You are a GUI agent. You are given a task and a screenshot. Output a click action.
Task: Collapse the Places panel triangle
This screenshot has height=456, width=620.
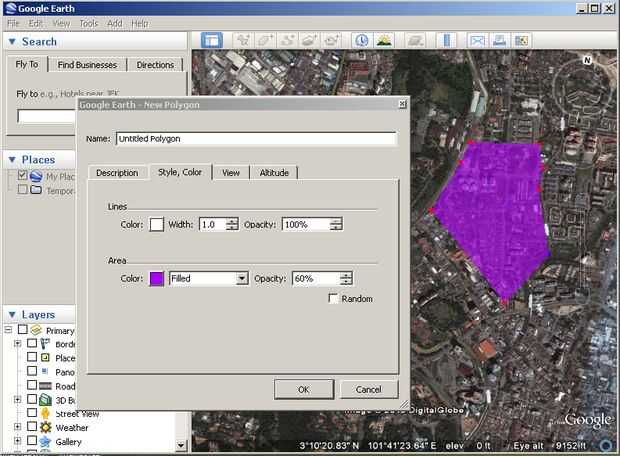12,159
